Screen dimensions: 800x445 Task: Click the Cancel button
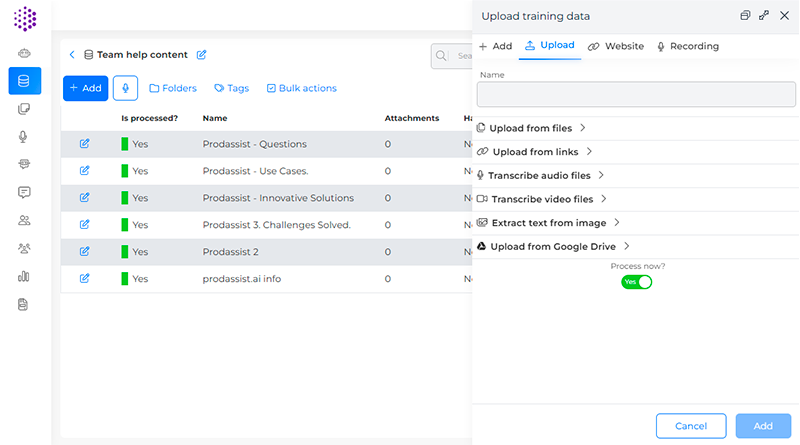[x=691, y=426]
